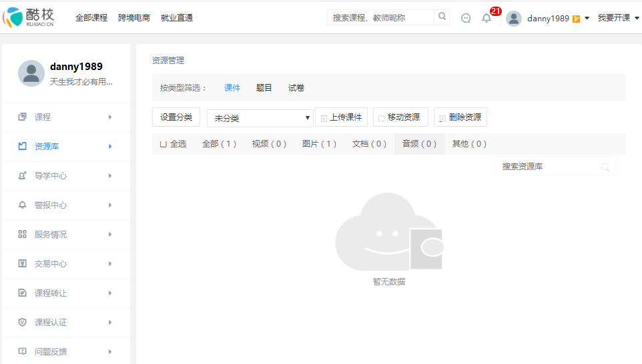Viewport: 642px width, 364px height.
Task: Click the orange badge next to danny1989
Action: (576, 19)
